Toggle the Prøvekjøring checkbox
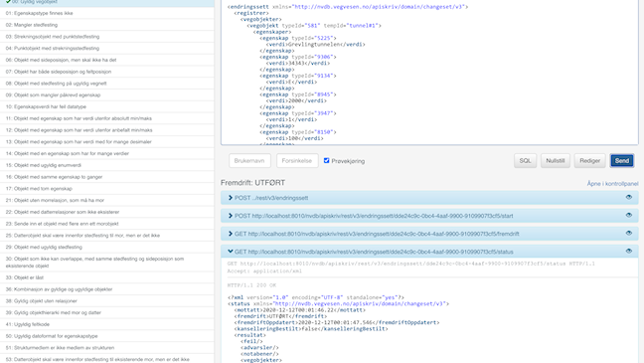This screenshot has width=644, height=363. coord(327,161)
